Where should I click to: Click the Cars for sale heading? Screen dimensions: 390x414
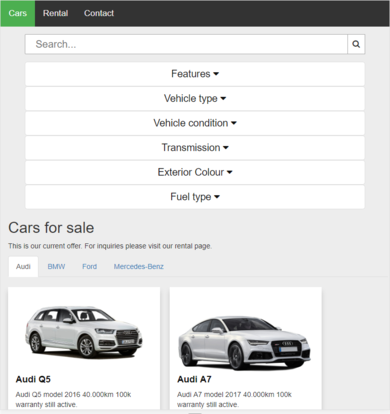[51, 228]
